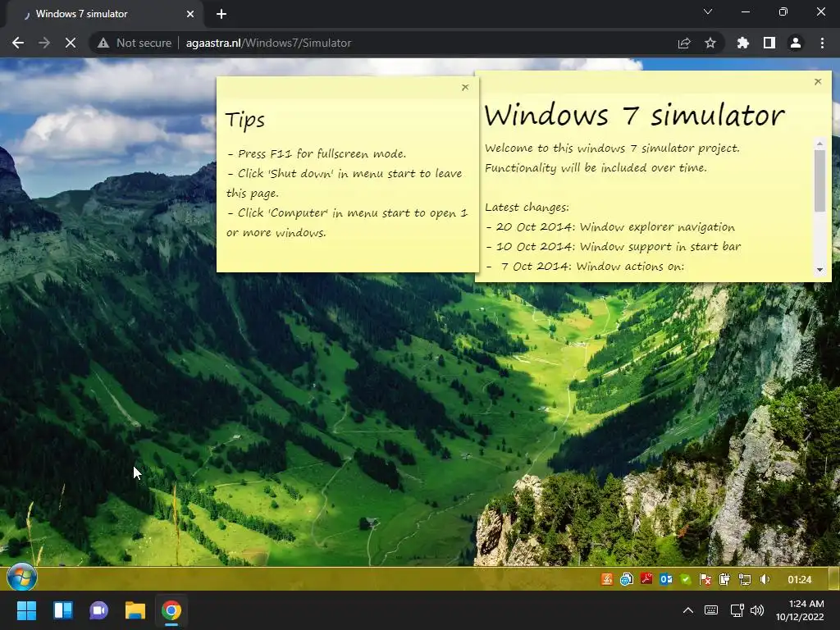The image size is (840, 630).
Task: Open the Teams Chat taskbar icon
Action: click(x=98, y=610)
